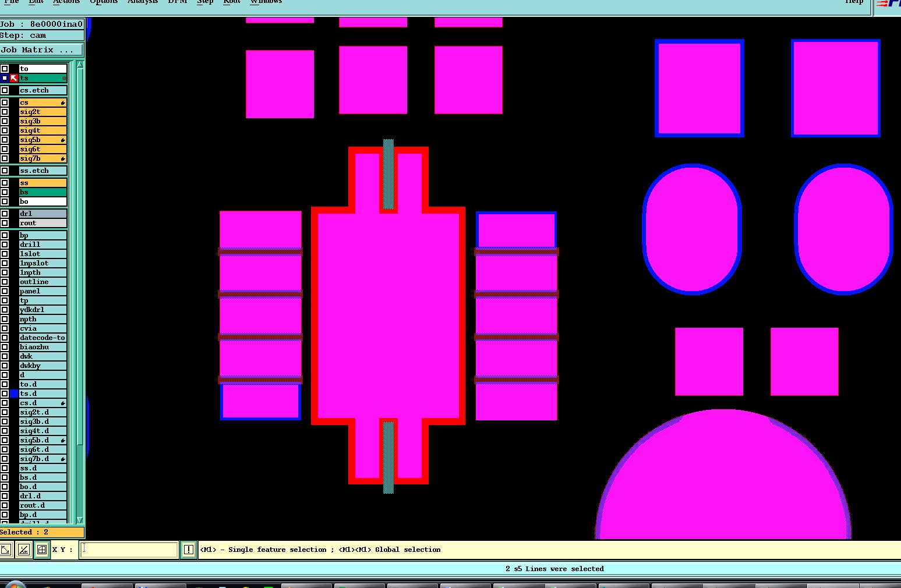Enable the ss.etch layer checkbox

click(x=5, y=171)
